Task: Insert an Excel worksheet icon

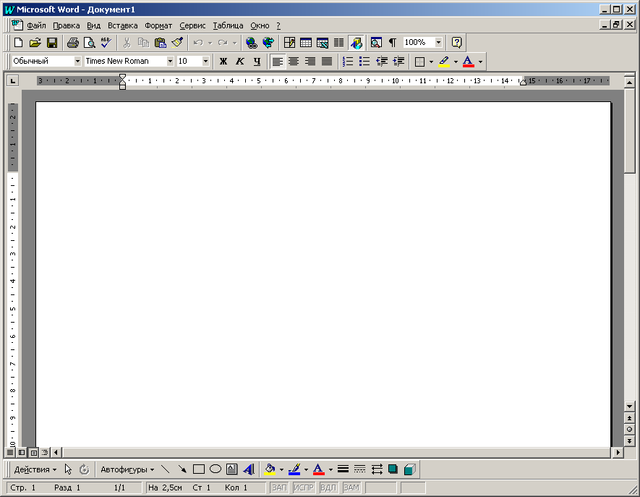Action: [322, 42]
